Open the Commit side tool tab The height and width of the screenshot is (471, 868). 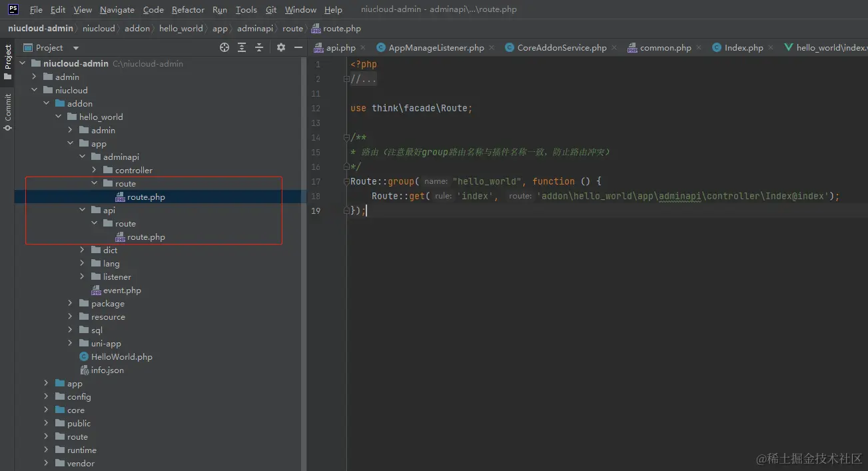tap(7, 111)
